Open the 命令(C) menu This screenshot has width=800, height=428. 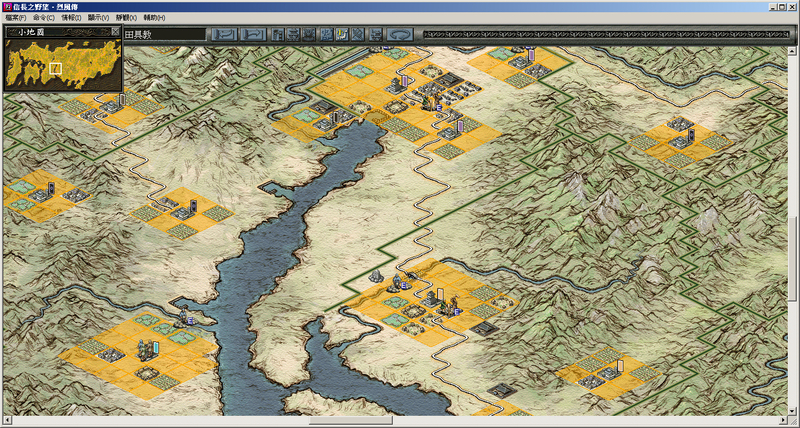43,17
